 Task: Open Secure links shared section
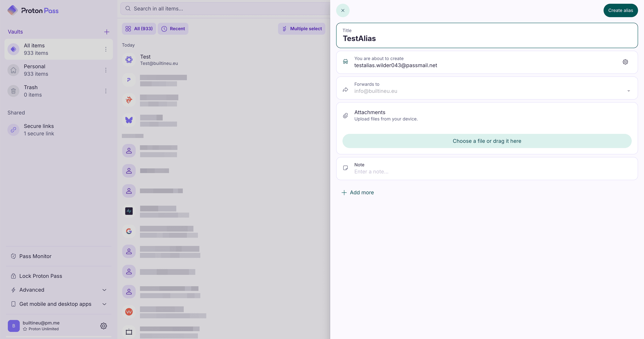[x=39, y=130]
